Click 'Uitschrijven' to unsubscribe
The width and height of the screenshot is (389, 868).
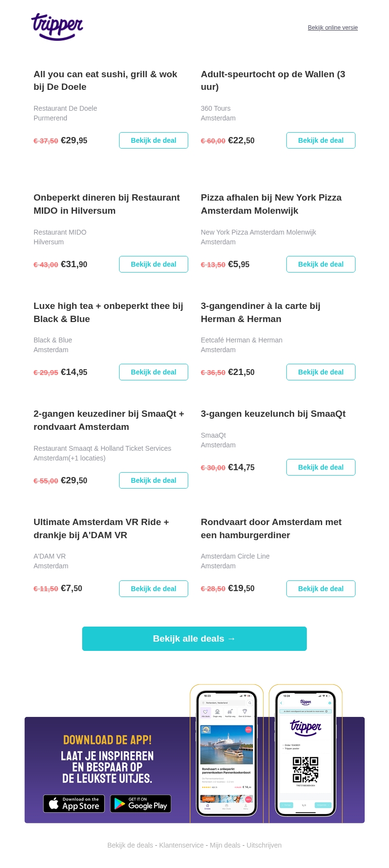pos(264,845)
